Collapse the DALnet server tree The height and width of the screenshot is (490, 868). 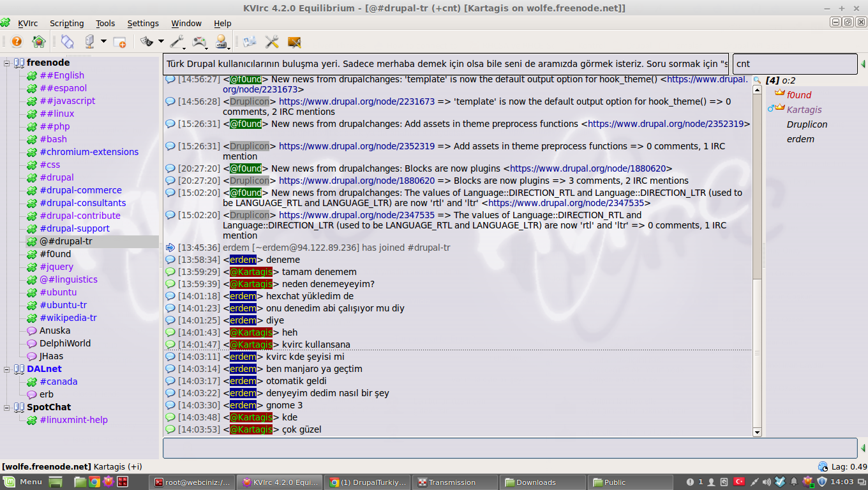click(x=7, y=369)
